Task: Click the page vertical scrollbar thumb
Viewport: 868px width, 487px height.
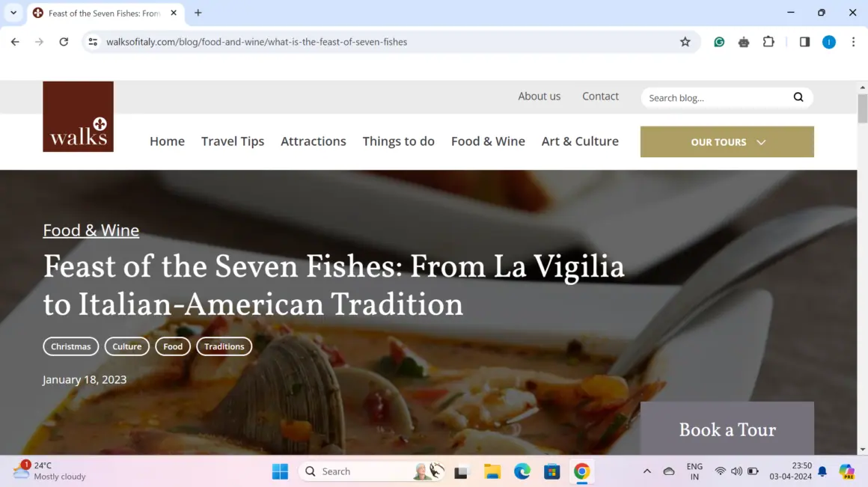Action: point(863,108)
